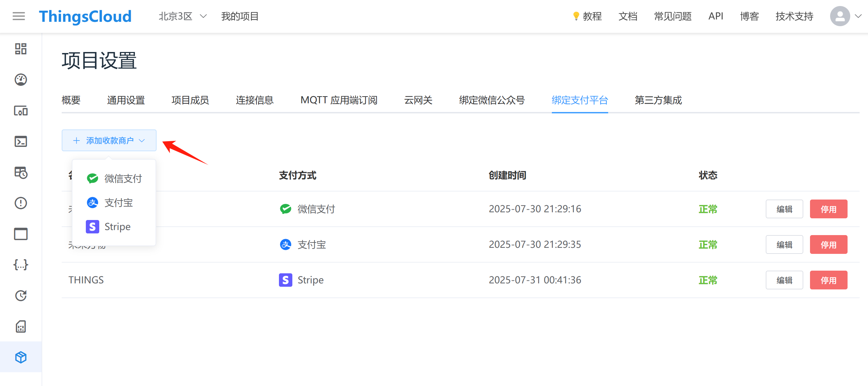Open the sidebar project cube icon
Viewport: 868px width, 386px height.
20,357
